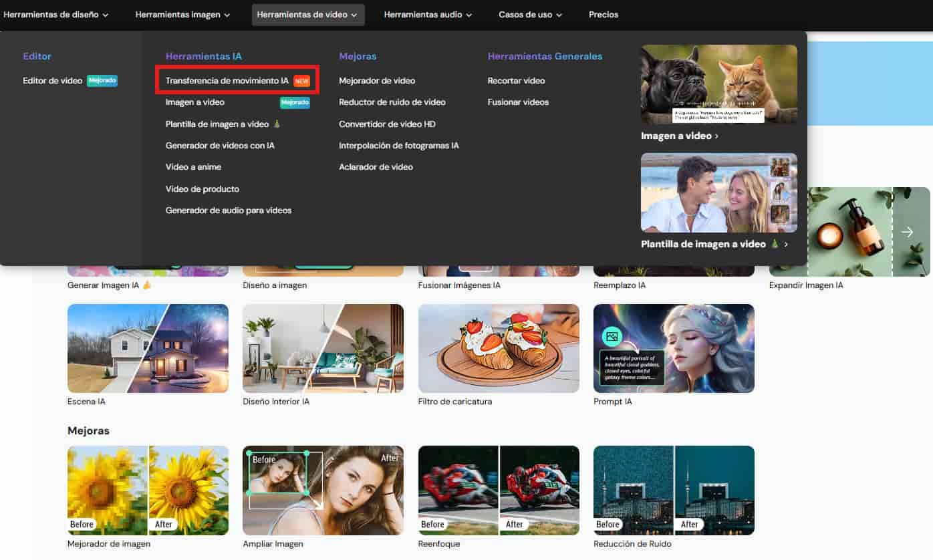Open the Escena IA house thumbnail
Viewport: 933px width, 560px height.
pos(148,349)
